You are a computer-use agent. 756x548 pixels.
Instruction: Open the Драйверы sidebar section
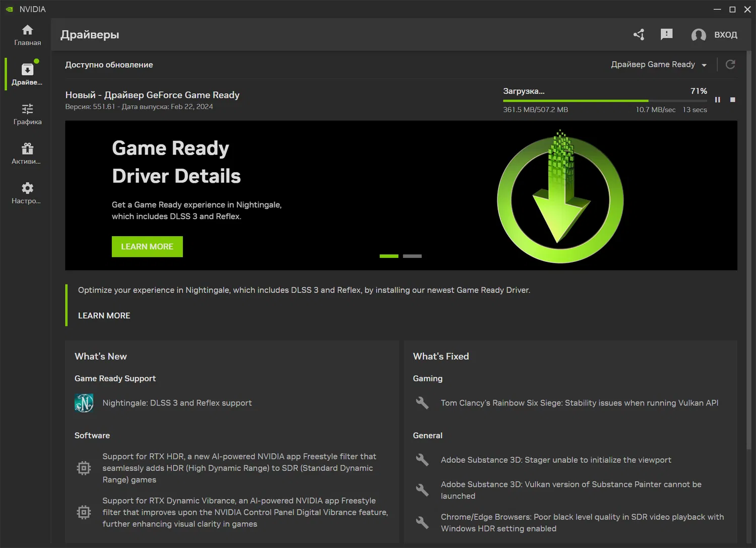[27, 75]
